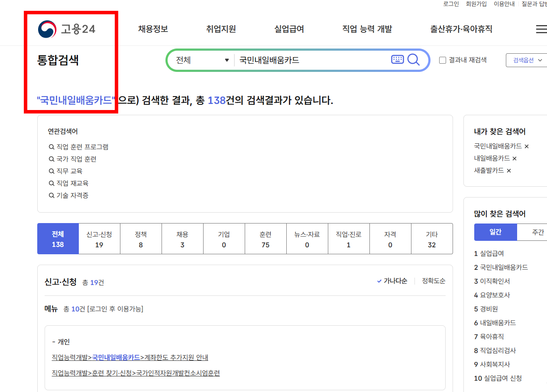547x392 pixels.
Task: Select the 기타 32 tab
Action: 432,239
